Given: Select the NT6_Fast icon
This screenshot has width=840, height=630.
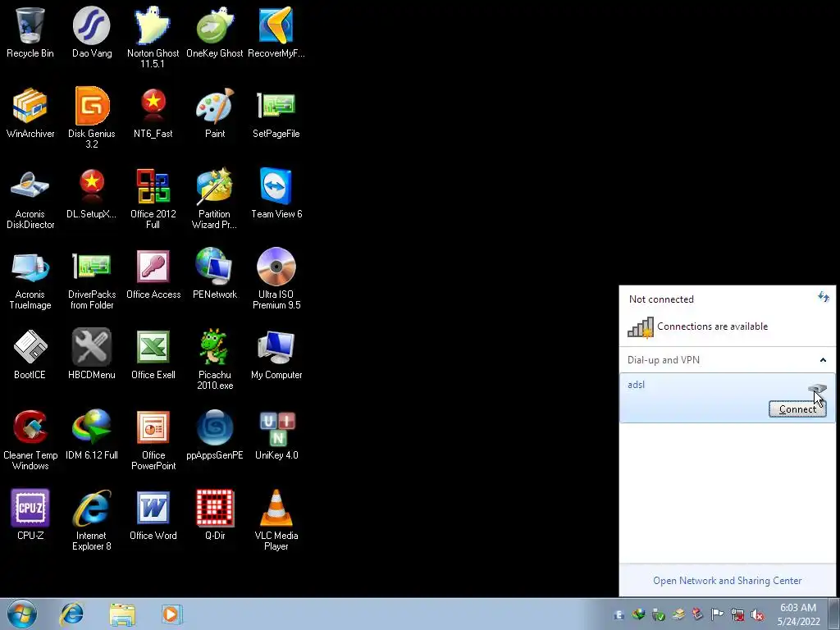Looking at the screenshot, I should click(x=153, y=112).
